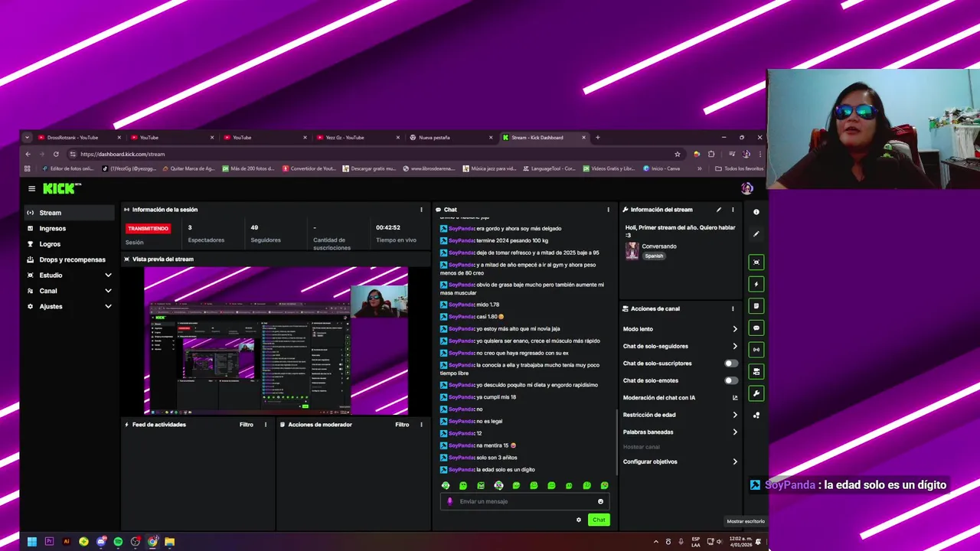This screenshot has width=980, height=551.
Task: Open the Kick hamburger menu
Action: (31, 188)
